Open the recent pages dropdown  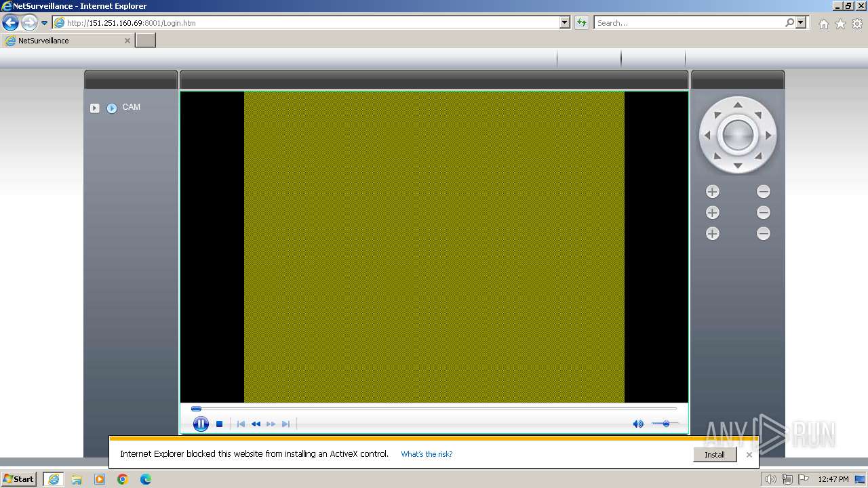tap(45, 23)
